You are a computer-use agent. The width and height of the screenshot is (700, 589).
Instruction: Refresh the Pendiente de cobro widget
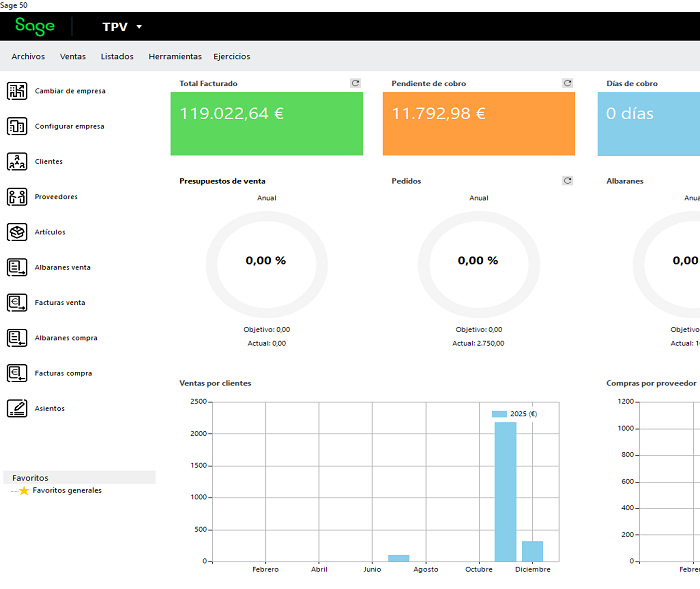pyautogui.click(x=567, y=83)
